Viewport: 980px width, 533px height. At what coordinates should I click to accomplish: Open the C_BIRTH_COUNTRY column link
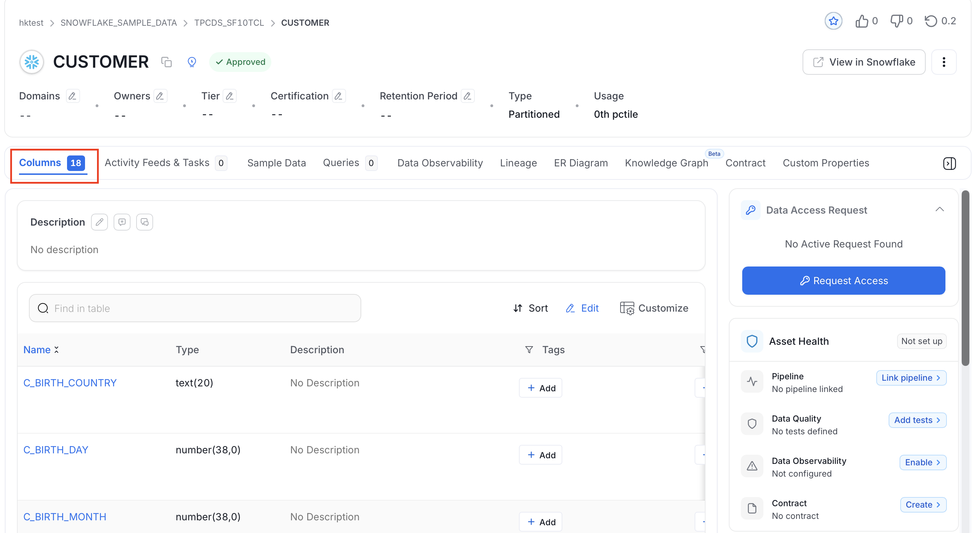(70, 383)
